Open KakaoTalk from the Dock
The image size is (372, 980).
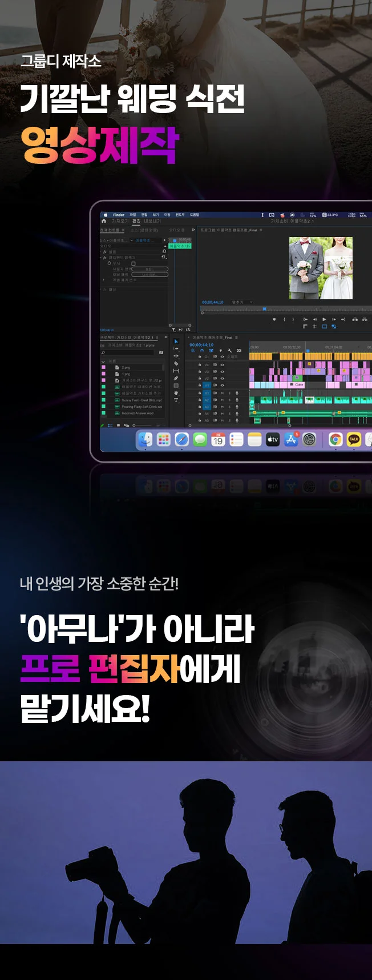coord(354,439)
